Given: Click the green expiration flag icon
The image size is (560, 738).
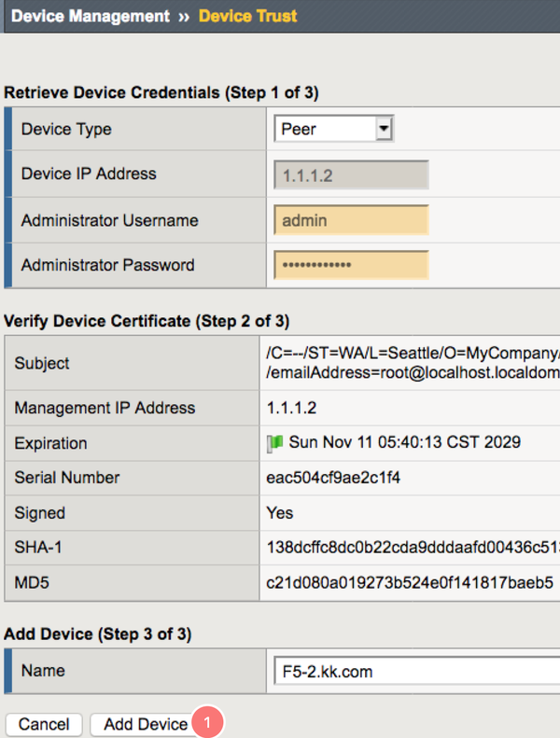Looking at the screenshot, I should [x=274, y=443].
